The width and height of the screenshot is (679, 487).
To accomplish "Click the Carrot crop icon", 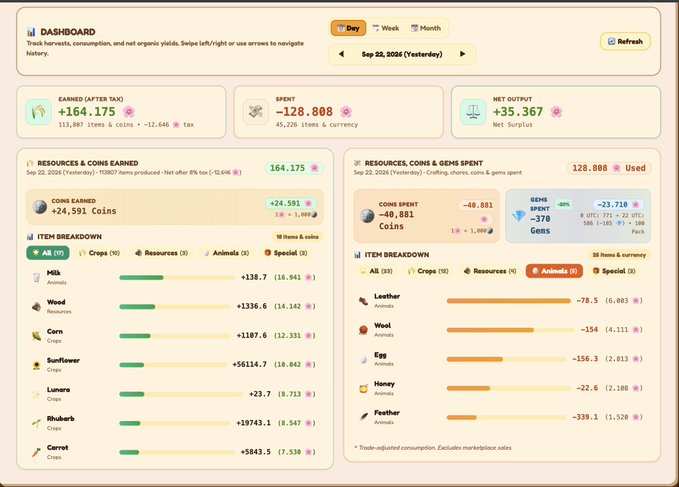I will (x=36, y=452).
